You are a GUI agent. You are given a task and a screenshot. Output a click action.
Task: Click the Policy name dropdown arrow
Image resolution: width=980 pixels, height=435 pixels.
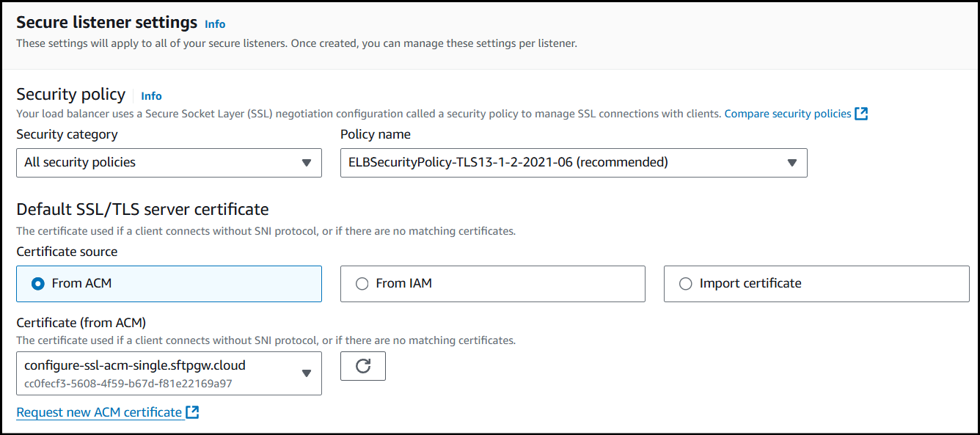coord(791,163)
